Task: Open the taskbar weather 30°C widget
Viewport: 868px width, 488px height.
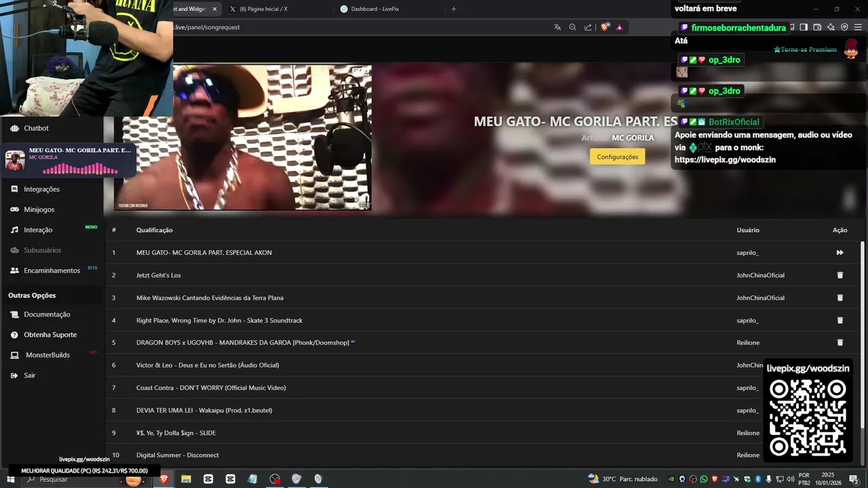Action: tap(623, 479)
